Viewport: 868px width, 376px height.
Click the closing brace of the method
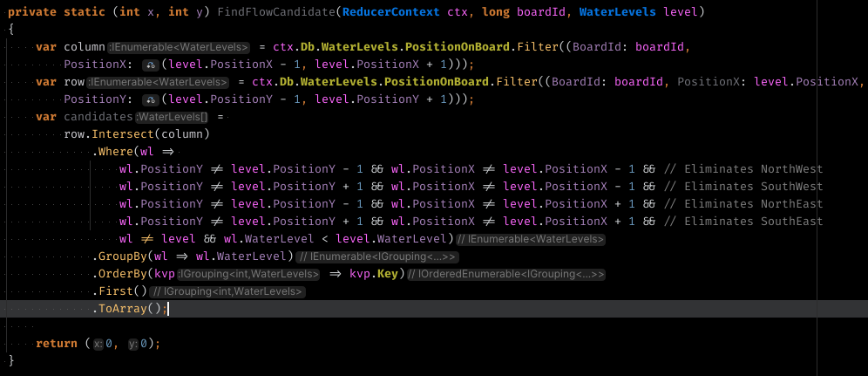pos(11,361)
